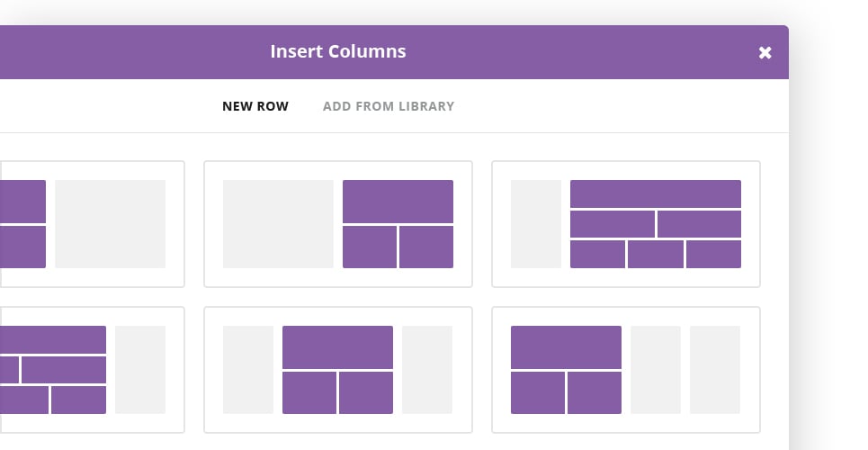
Task: Choose layout with narrow gray sidebar and three-row purple grid
Action: [x=626, y=224]
